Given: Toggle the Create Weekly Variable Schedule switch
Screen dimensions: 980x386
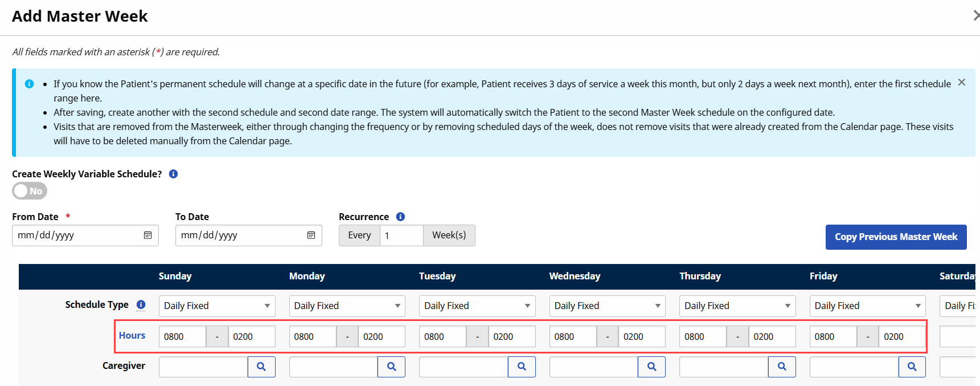Looking at the screenshot, I should pos(30,191).
